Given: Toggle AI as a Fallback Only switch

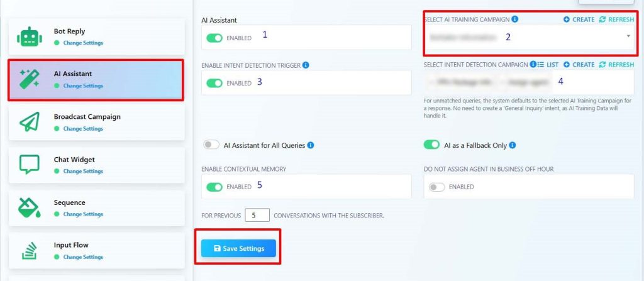Looking at the screenshot, I should [431, 145].
